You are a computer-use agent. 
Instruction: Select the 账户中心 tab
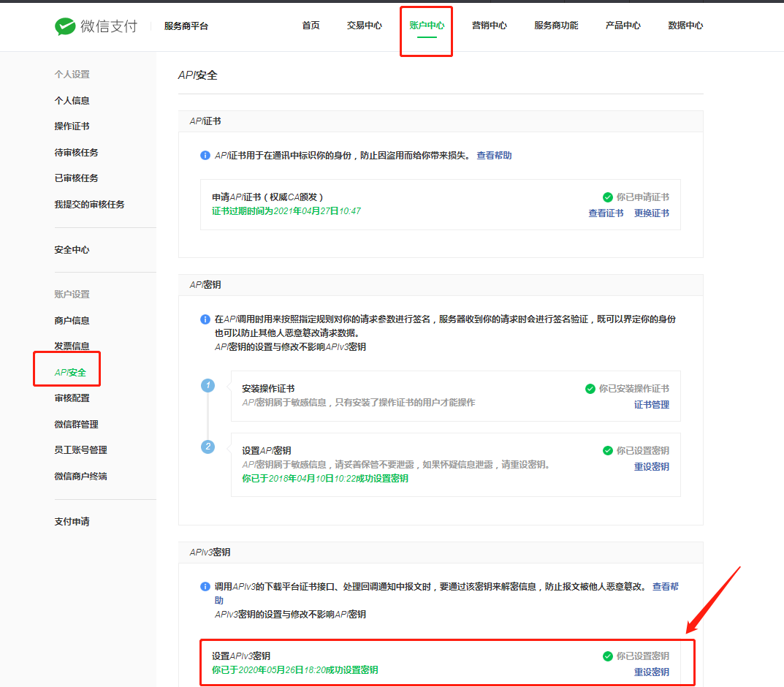(x=427, y=26)
